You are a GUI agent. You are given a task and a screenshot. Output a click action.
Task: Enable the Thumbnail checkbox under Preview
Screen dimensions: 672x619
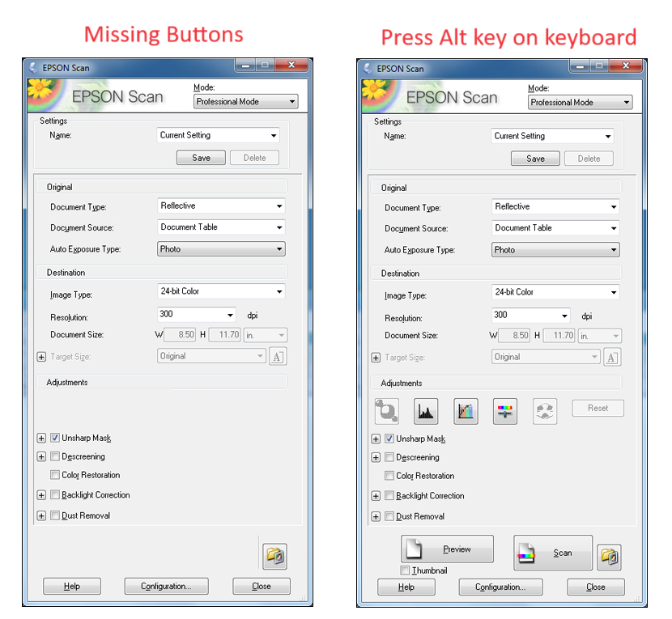(406, 570)
